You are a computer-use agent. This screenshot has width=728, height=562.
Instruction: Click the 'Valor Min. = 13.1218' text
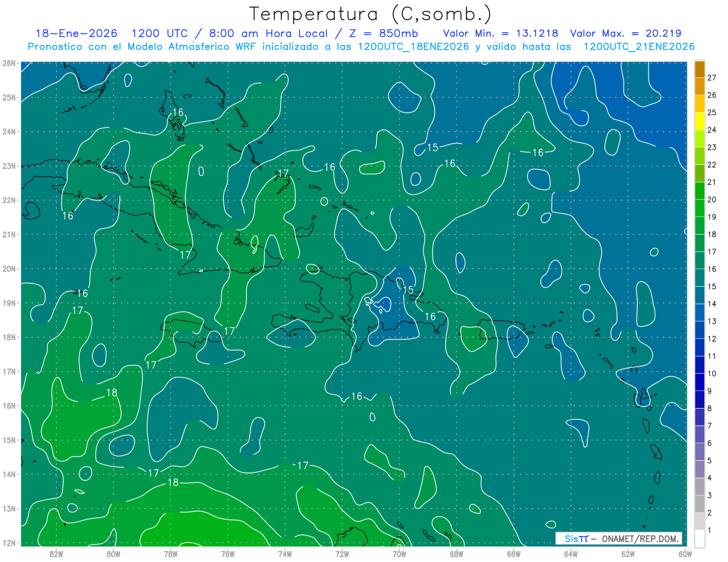(x=500, y=33)
